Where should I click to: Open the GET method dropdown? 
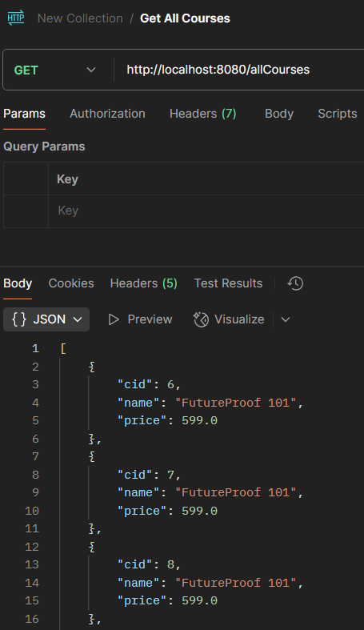pos(54,70)
